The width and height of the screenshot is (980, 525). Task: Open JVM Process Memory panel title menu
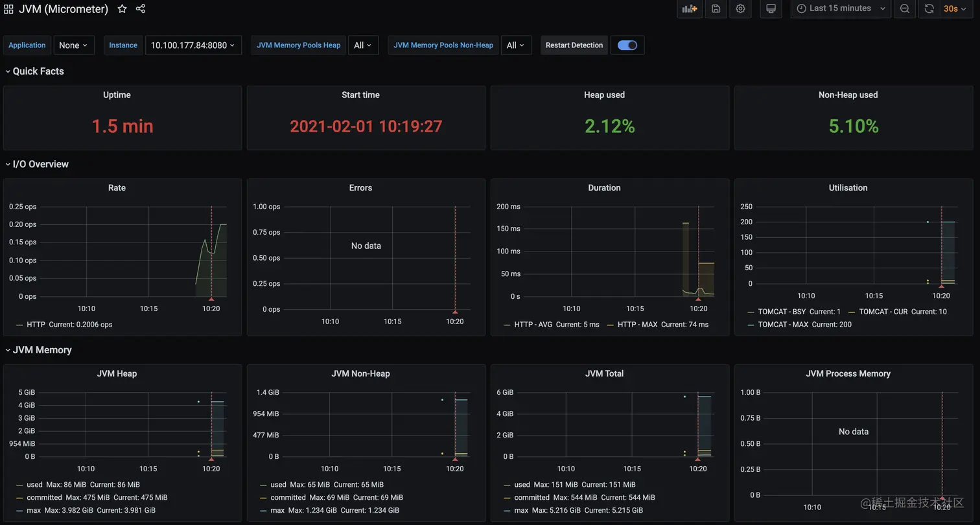pos(848,373)
